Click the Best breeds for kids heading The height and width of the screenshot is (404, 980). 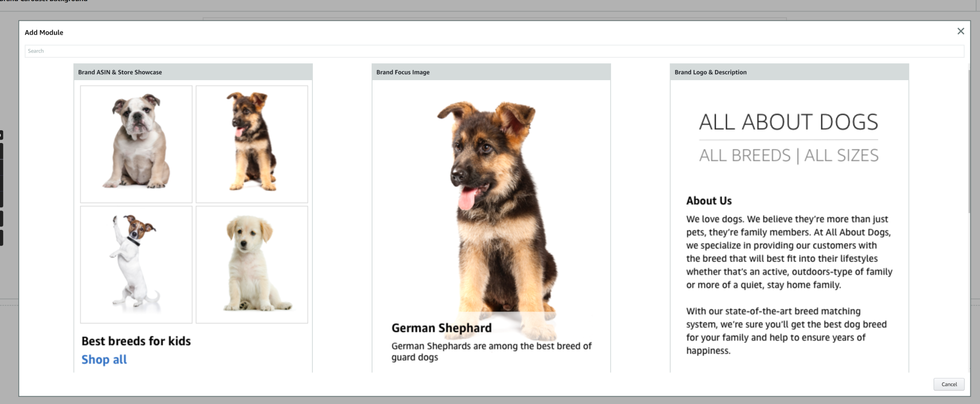coord(136,341)
